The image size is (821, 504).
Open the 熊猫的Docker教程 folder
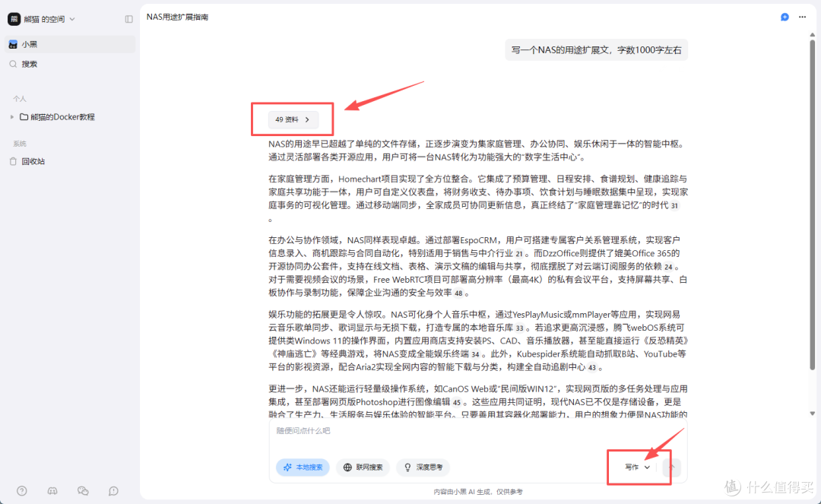[x=62, y=117]
